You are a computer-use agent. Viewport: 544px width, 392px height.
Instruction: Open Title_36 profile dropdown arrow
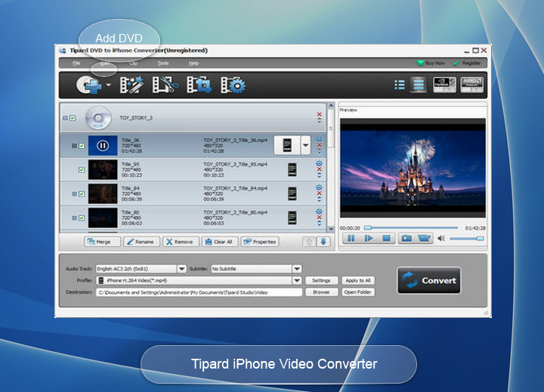(305, 145)
